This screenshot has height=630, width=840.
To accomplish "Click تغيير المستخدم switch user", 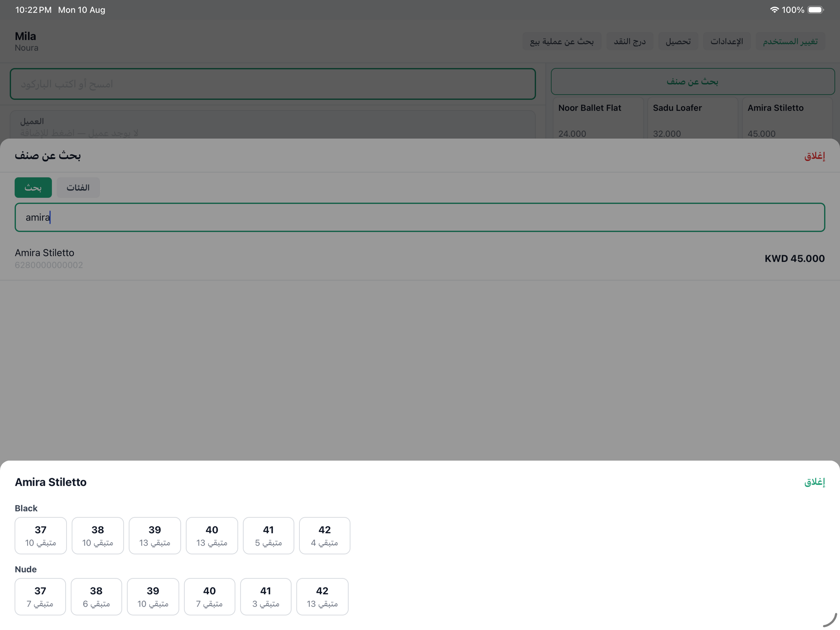I will tap(790, 41).
